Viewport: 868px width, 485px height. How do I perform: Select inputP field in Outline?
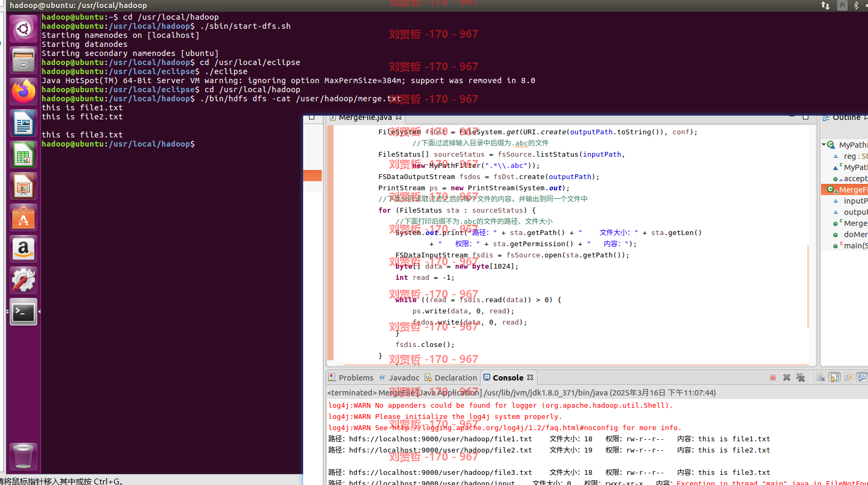coord(850,201)
